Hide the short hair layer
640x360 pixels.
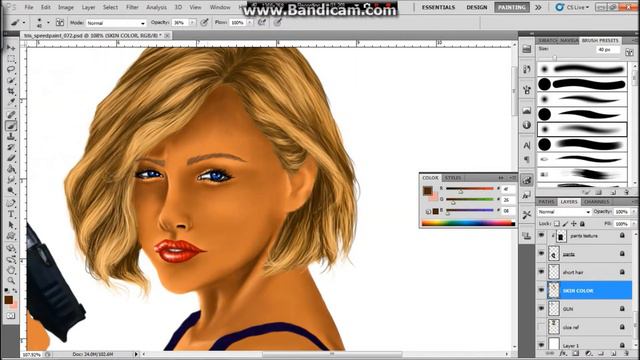(541, 272)
